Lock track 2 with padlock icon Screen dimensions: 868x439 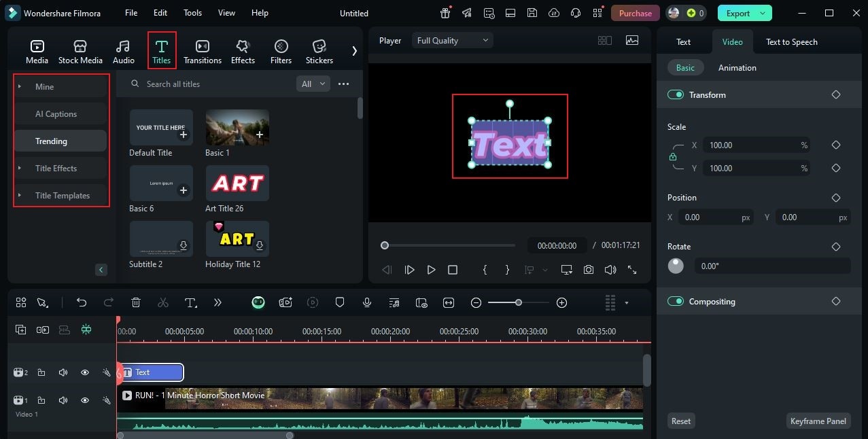tap(41, 372)
